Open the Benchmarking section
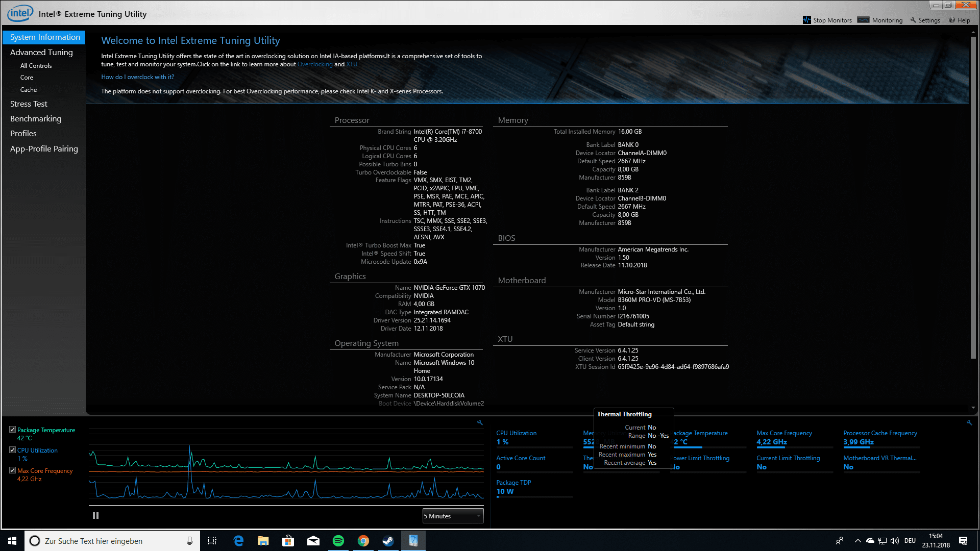 click(36, 118)
